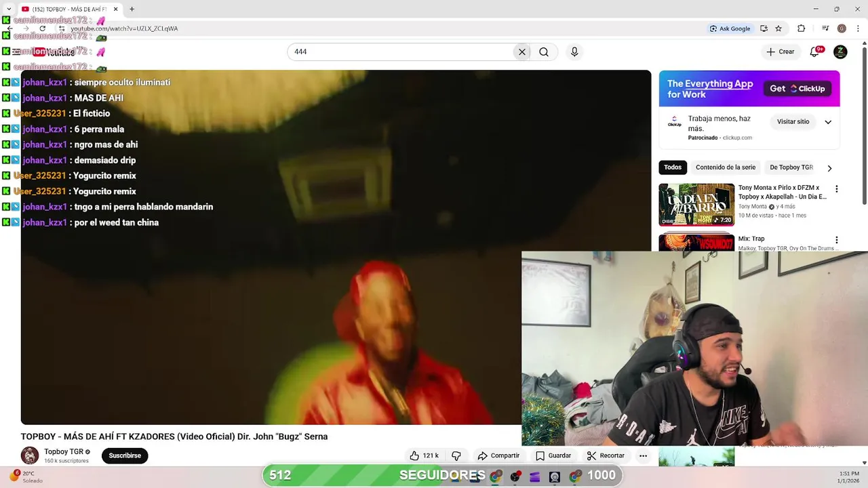This screenshot has width=868, height=488.
Task: Reload the page
Action: coord(42,28)
